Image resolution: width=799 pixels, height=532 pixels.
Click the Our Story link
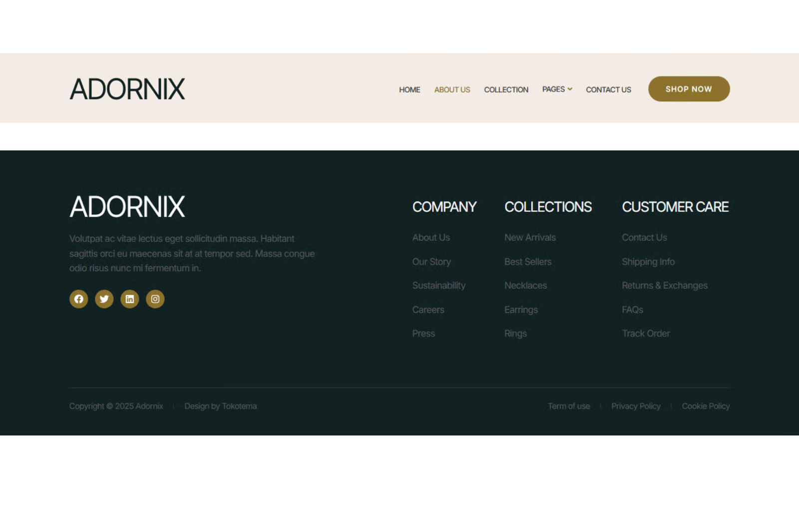tap(431, 262)
